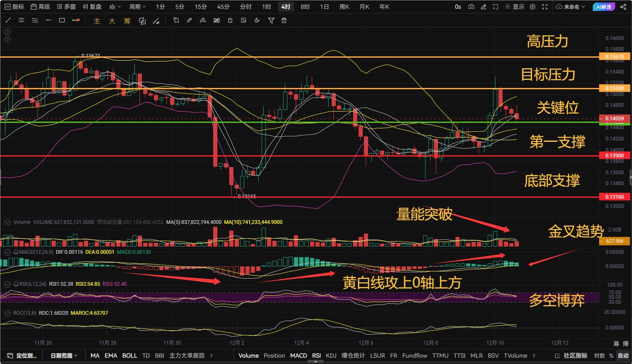This screenshot has width=632, height=364.
Task: Toggle the BOLL main-chart indicator
Action: (x=130, y=356)
